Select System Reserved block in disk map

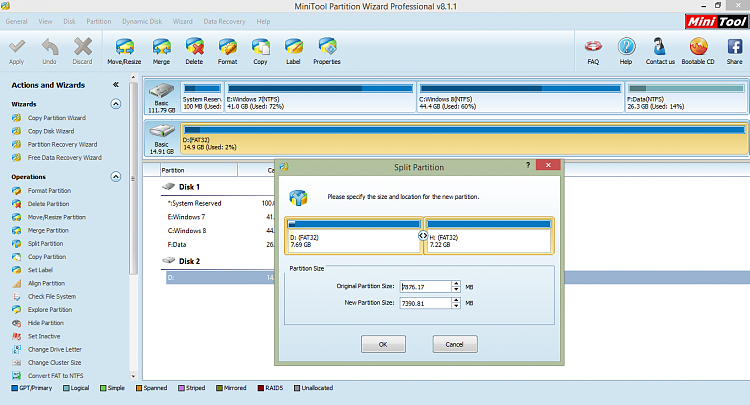tap(202, 97)
